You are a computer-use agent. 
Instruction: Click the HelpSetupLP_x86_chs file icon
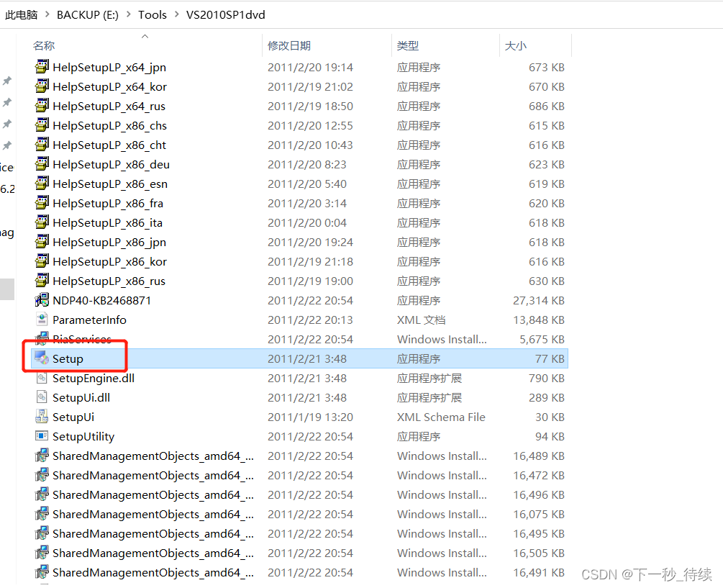pyautogui.click(x=42, y=125)
